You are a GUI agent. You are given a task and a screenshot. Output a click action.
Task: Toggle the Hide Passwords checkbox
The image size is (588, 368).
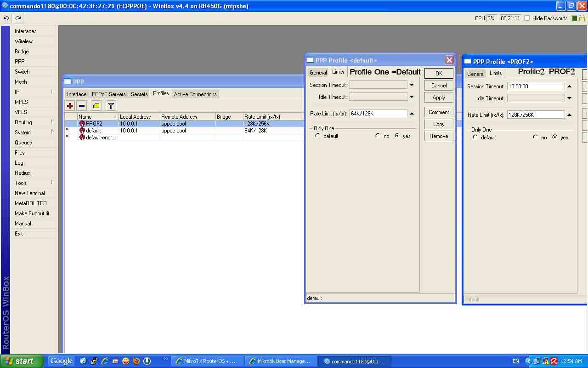pyautogui.click(x=527, y=18)
